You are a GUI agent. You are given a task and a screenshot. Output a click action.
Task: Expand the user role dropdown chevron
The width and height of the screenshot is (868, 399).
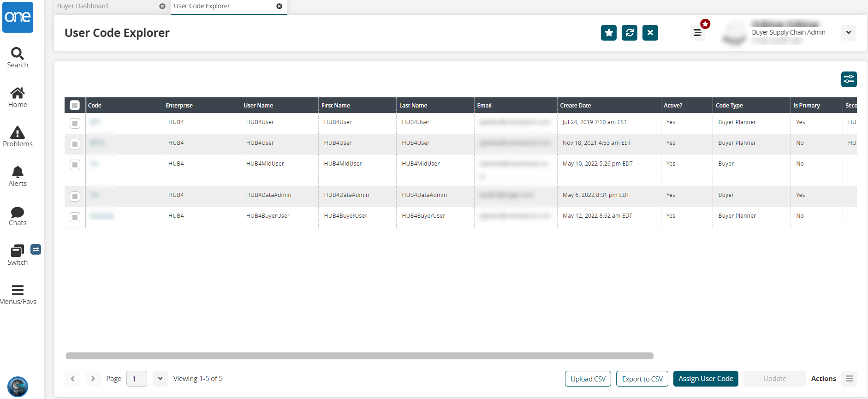(849, 33)
